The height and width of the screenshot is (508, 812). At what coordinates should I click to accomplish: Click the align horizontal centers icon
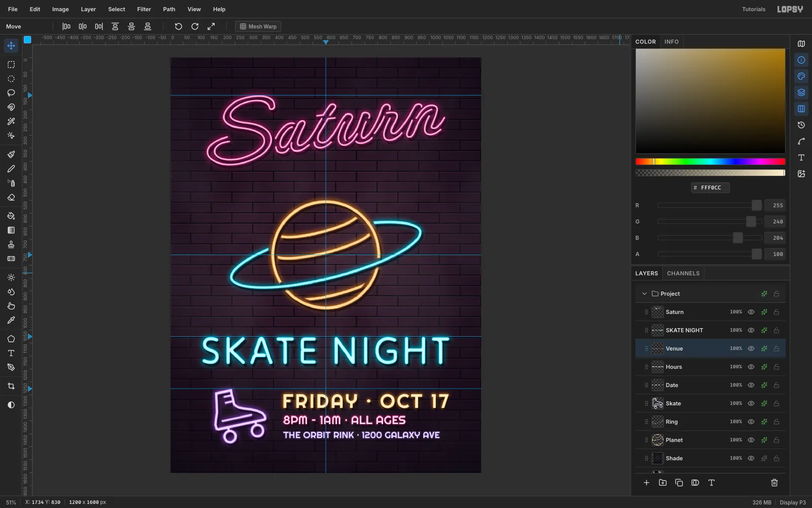(x=83, y=26)
